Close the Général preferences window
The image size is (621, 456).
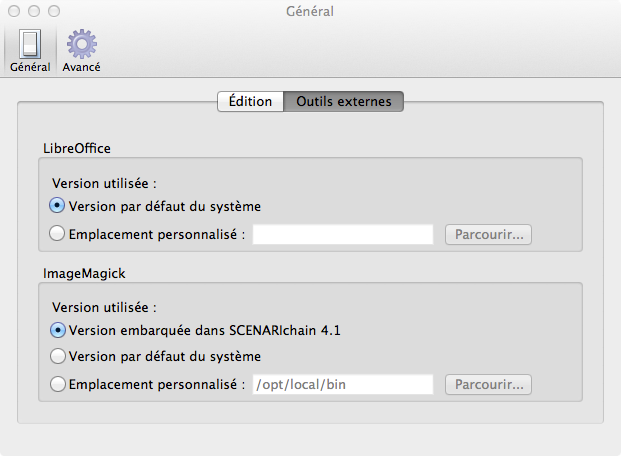click(14, 11)
